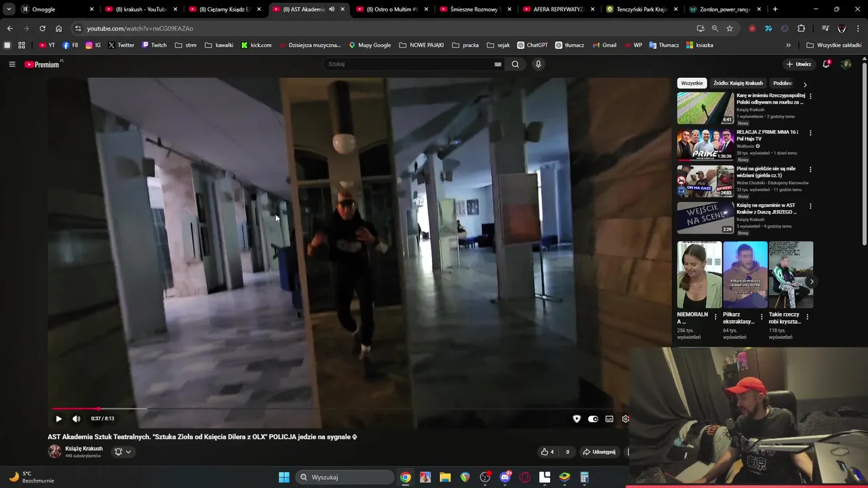Open more options for the RELACJA Z PRIME MMA video
The width and height of the screenshot is (868, 488).
810,133
